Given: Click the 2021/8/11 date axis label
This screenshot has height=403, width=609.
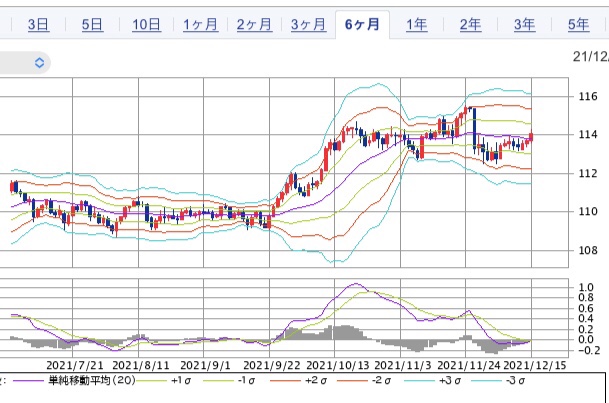Looking at the screenshot, I should pyautogui.click(x=141, y=366).
